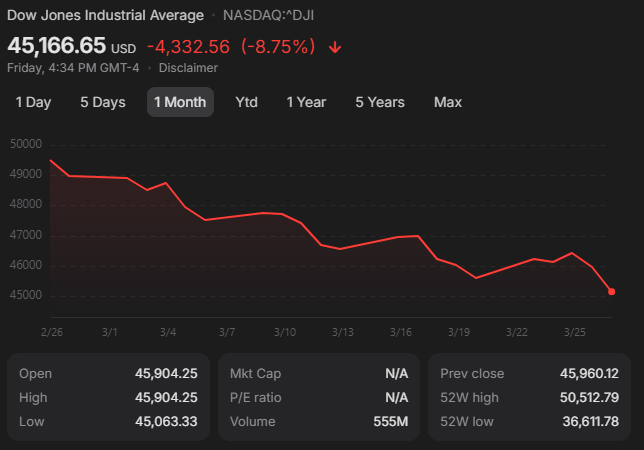Viewport: 644px width, 450px height.
Task: Click the 45,166.65 price value
Action: point(57,46)
